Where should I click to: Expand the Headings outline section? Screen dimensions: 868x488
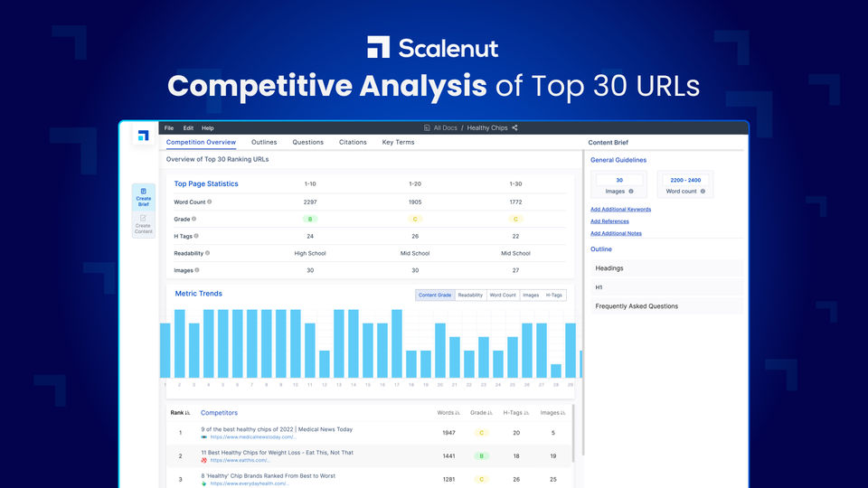(x=666, y=268)
